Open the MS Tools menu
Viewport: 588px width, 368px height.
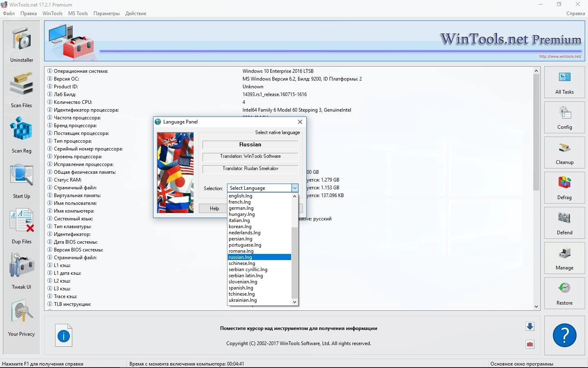pos(78,13)
